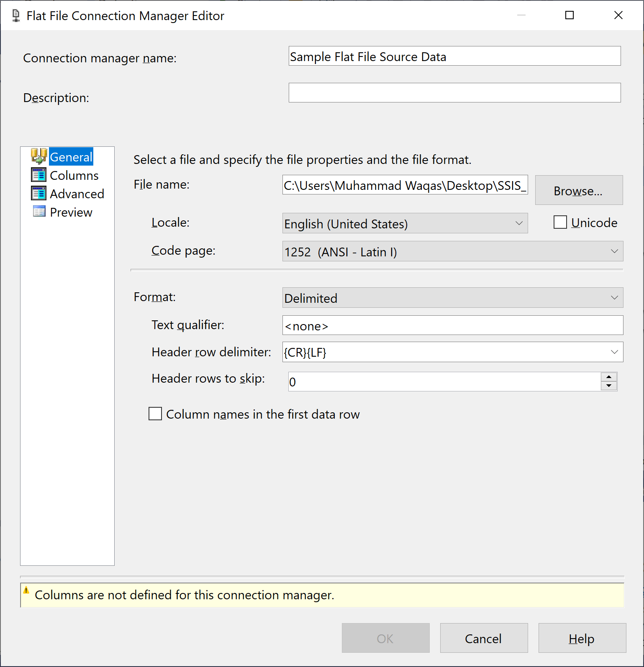The image size is (644, 667).
Task: Click the Preview page icon
Action: [39, 212]
